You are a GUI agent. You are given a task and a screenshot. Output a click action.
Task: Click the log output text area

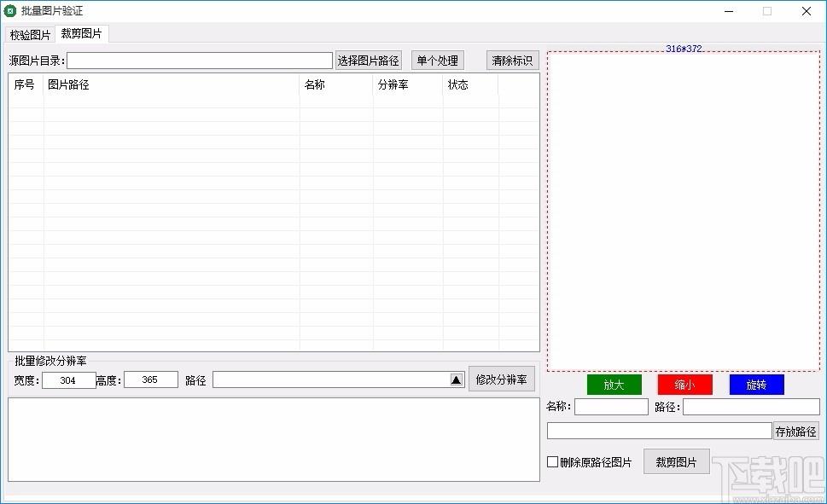274,440
